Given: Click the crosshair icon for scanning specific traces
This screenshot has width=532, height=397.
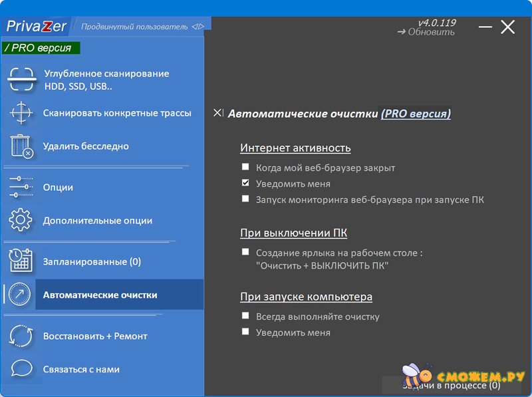Looking at the screenshot, I should 21,113.
